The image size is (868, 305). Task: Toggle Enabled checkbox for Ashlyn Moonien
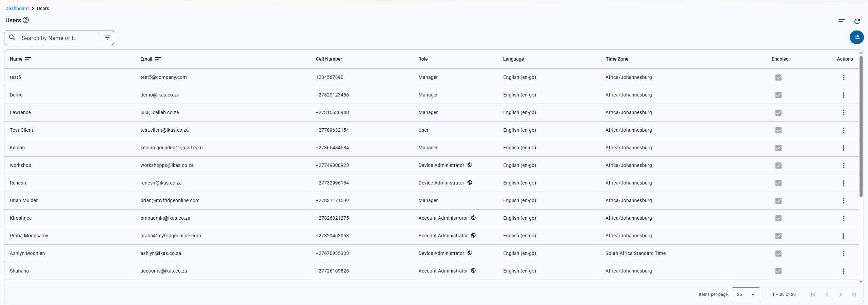(778, 254)
